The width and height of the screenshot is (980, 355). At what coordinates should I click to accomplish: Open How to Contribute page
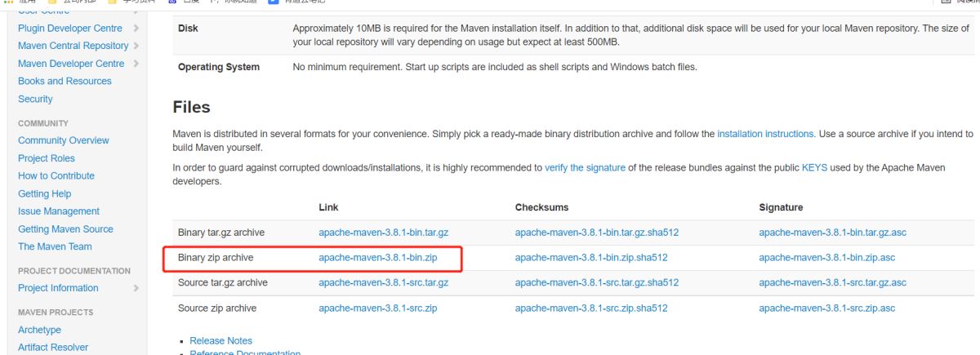click(56, 175)
